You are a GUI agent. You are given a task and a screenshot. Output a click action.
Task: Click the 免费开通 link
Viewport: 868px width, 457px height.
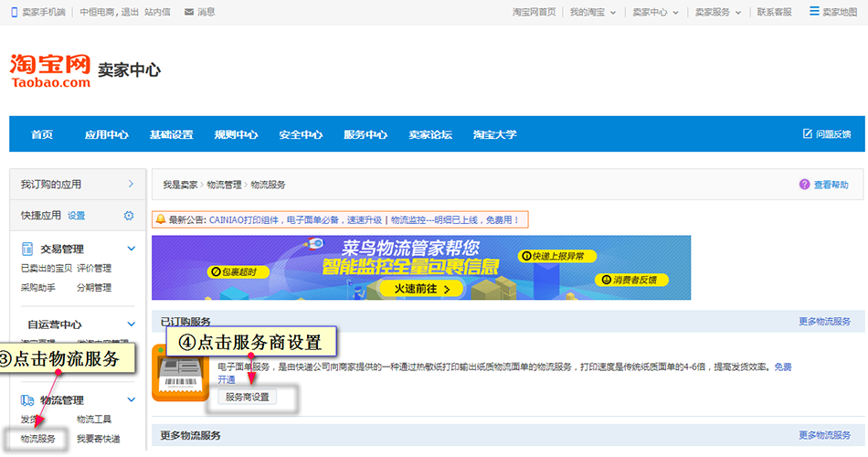[x=783, y=367]
